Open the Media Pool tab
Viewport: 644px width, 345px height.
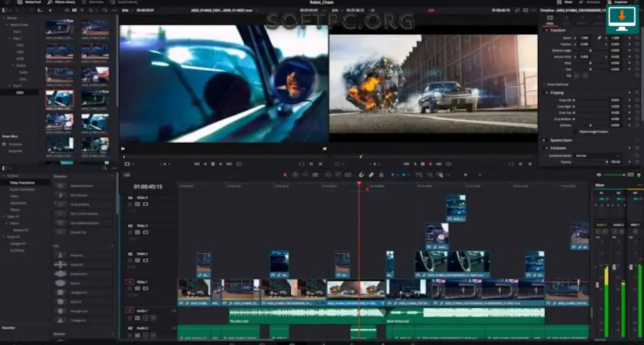29,2
